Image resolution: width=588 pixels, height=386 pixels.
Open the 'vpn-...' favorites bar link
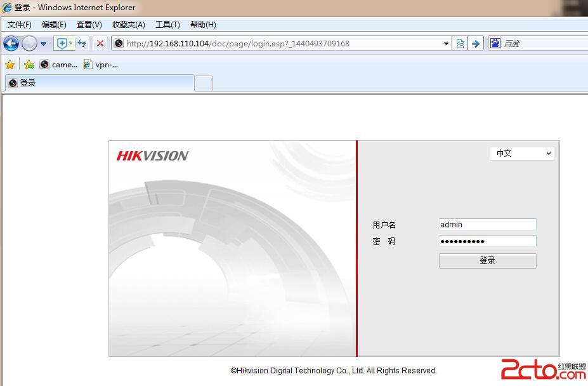point(101,65)
